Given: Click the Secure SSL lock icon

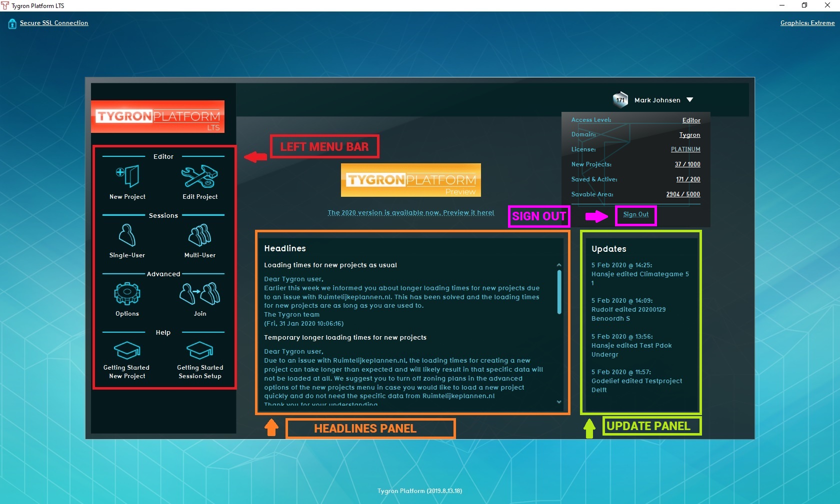Looking at the screenshot, I should [x=12, y=23].
